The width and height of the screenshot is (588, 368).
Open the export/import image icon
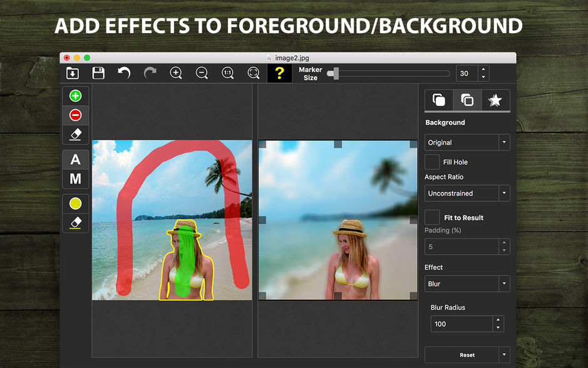(x=73, y=73)
